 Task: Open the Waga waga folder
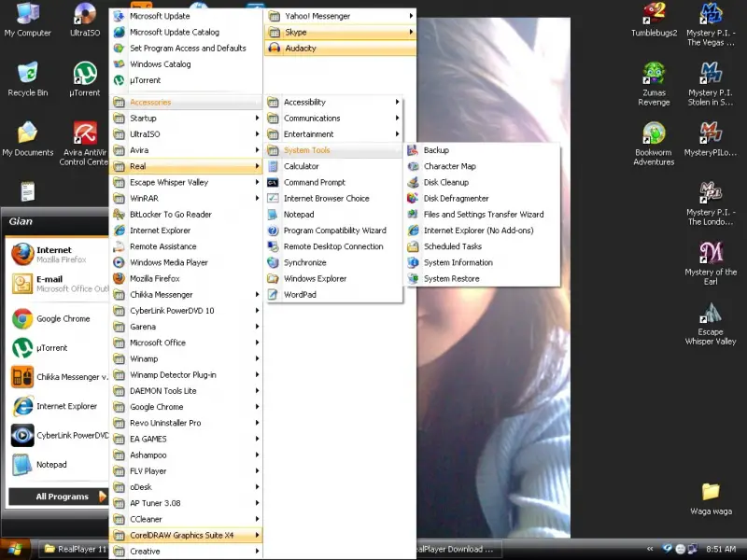(711, 499)
